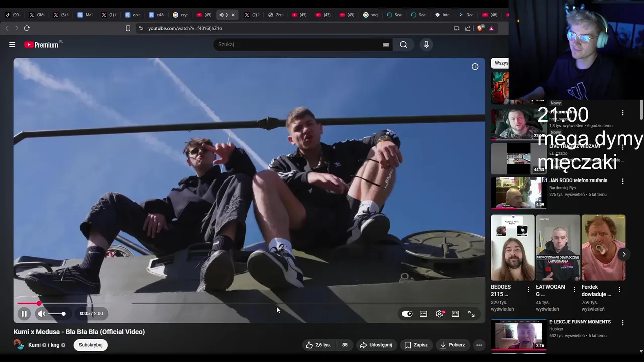644x362 pixels.
Task: Open the Bartłomiej Ryś channel name
Action: point(562,188)
